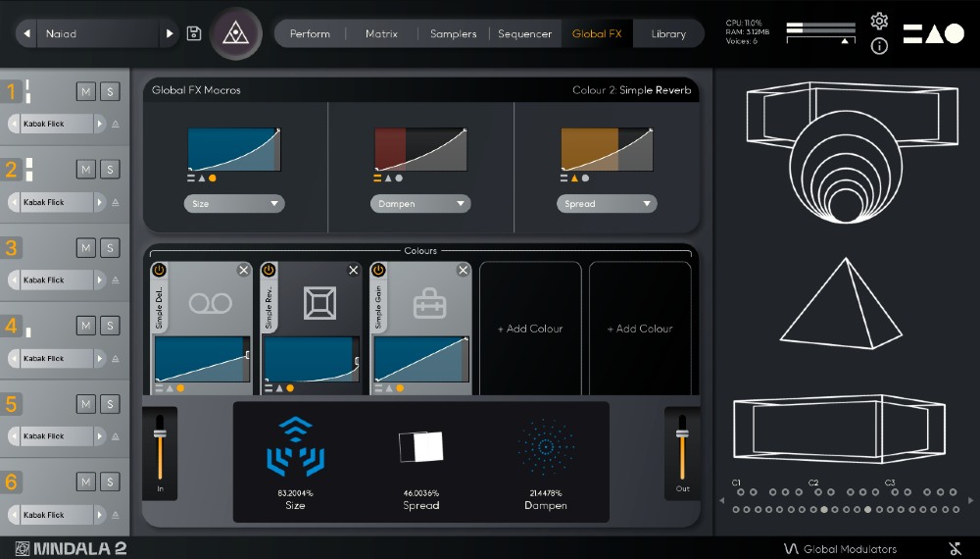Solo sampler track 3
This screenshot has height=559, width=980.
[110, 247]
